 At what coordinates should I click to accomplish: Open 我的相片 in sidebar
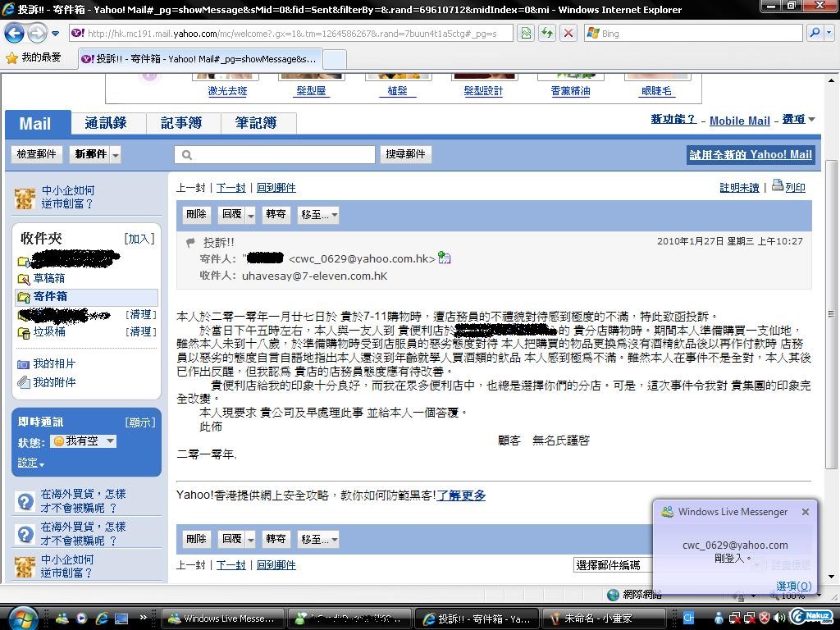coord(54,363)
